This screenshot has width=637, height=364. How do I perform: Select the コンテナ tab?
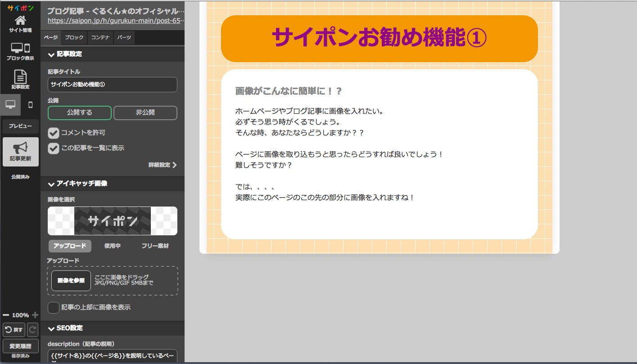pyautogui.click(x=100, y=38)
